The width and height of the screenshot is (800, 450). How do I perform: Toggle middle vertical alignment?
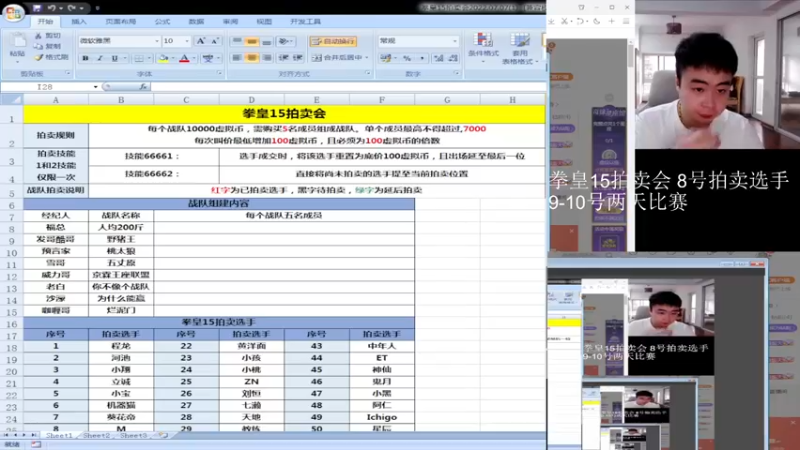[252, 41]
